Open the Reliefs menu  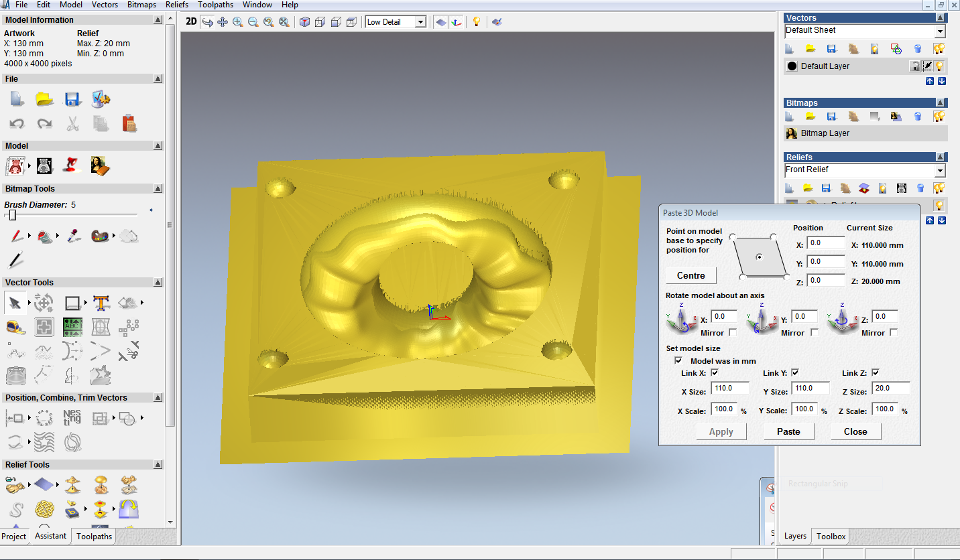click(177, 5)
